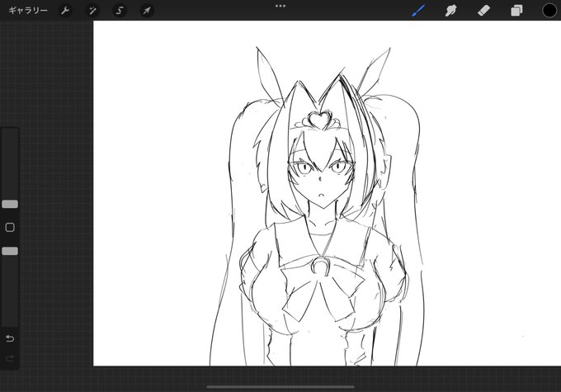The height and width of the screenshot is (392, 561).
Task: Click the brush opacity slider handle
Action: [x=10, y=251]
